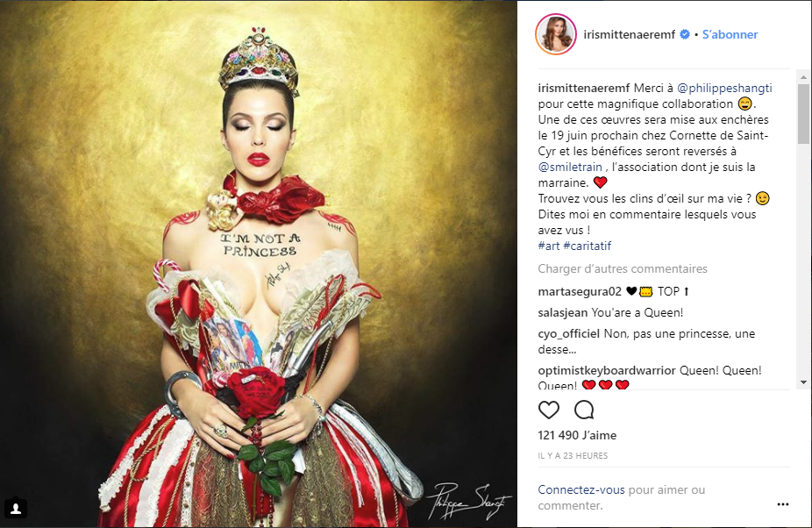This screenshot has height=528, width=812.
Task: Open the irismittenaeremf profile picture
Action: pos(556,34)
